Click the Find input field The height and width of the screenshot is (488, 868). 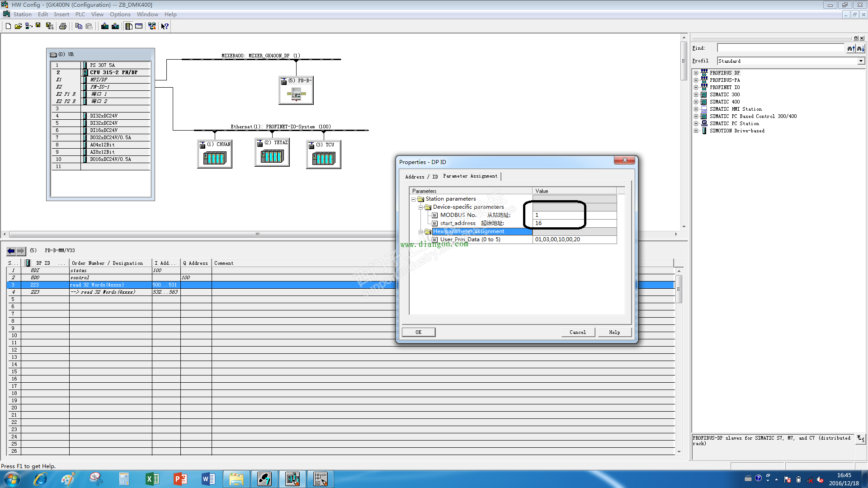pyautogui.click(x=780, y=48)
